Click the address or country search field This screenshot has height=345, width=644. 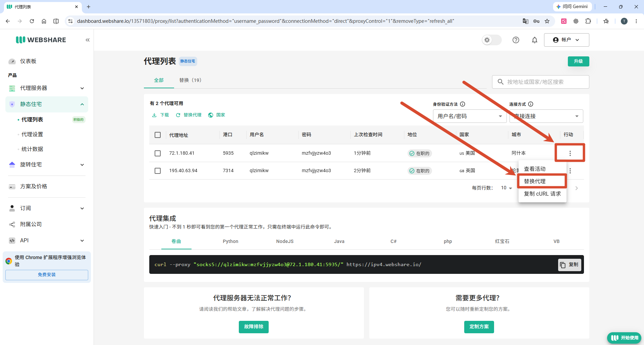click(540, 82)
